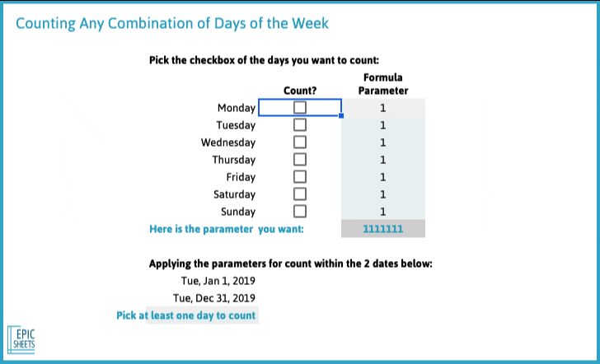Select the 'Pick at least one day to count' cell
The width and height of the screenshot is (600, 364).
click(x=186, y=315)
